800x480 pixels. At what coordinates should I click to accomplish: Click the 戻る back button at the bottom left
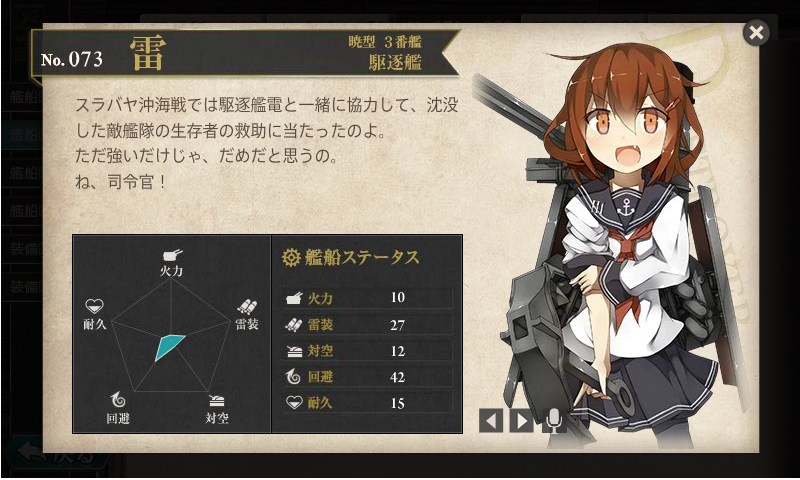pyautogui.click(x=60, y=454)
